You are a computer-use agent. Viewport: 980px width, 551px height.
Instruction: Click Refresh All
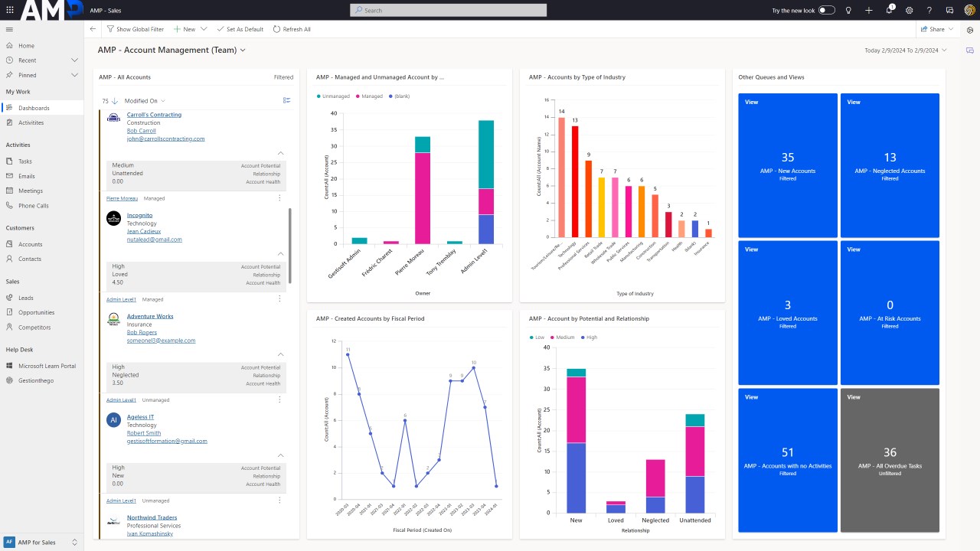click(x=292, y=29)
